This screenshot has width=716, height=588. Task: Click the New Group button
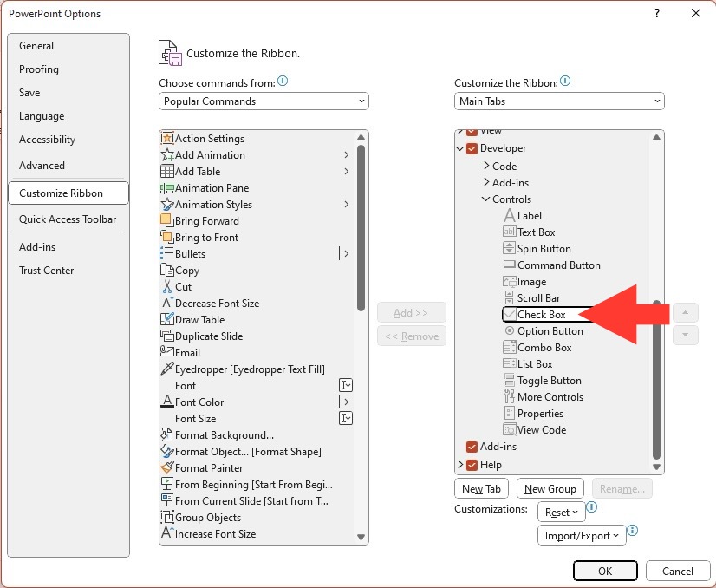click(550, 488)
